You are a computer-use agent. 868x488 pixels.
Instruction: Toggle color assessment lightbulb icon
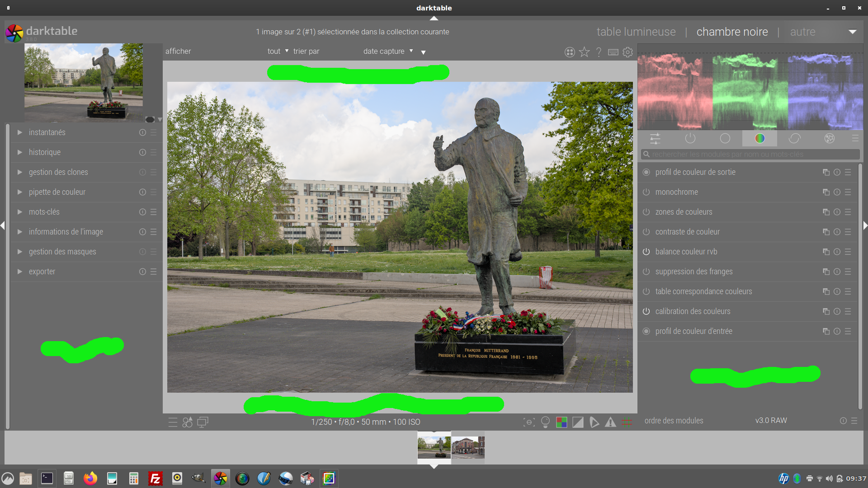pyautogui.click(x=545, y=422)
